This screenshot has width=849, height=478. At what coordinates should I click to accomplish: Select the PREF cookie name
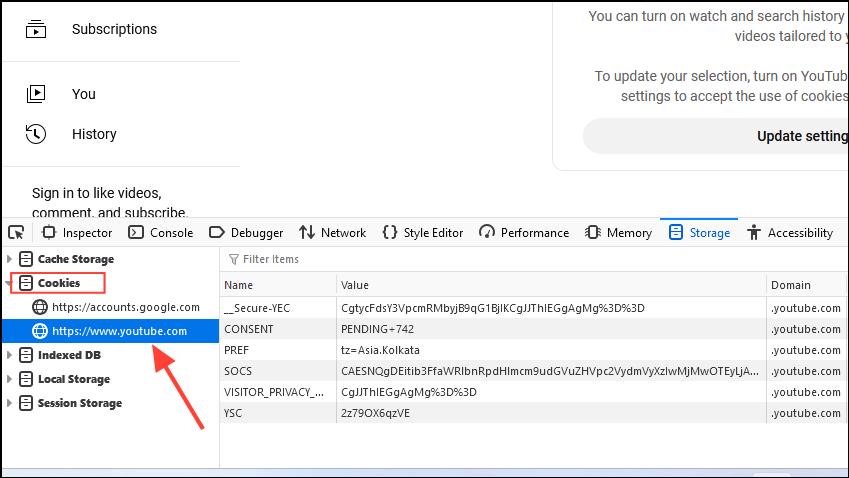point(236,350)
